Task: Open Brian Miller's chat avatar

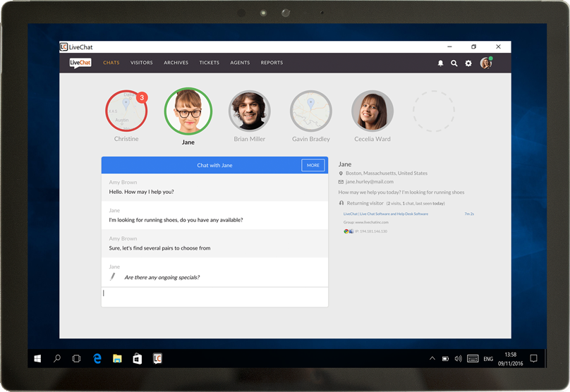Action: [250, 111]
